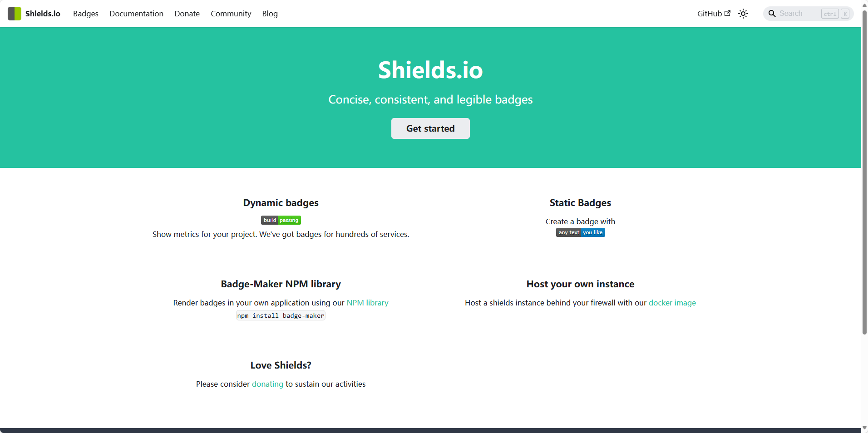
Task: Click the search magnifier icon
Action: coord(772,14)
